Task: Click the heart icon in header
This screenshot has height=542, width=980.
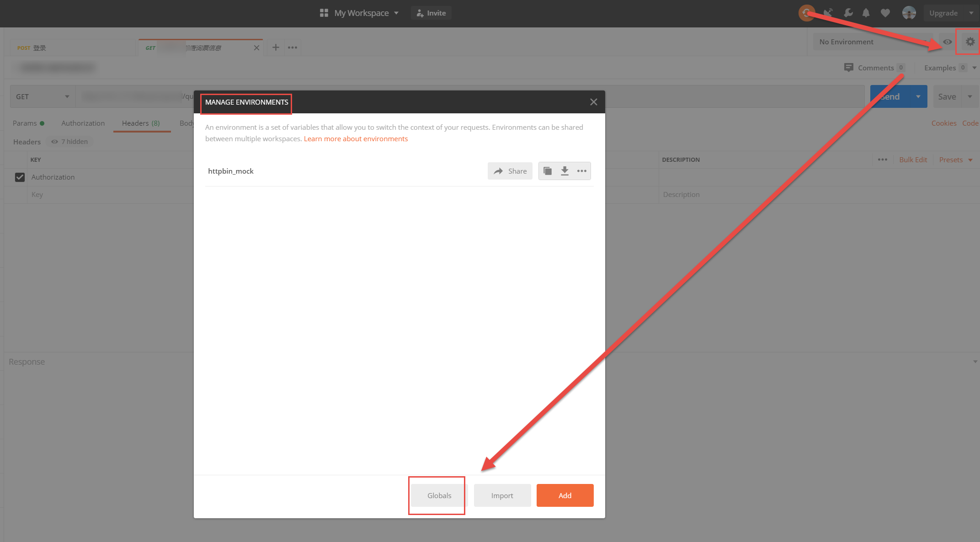Action: 885,13
